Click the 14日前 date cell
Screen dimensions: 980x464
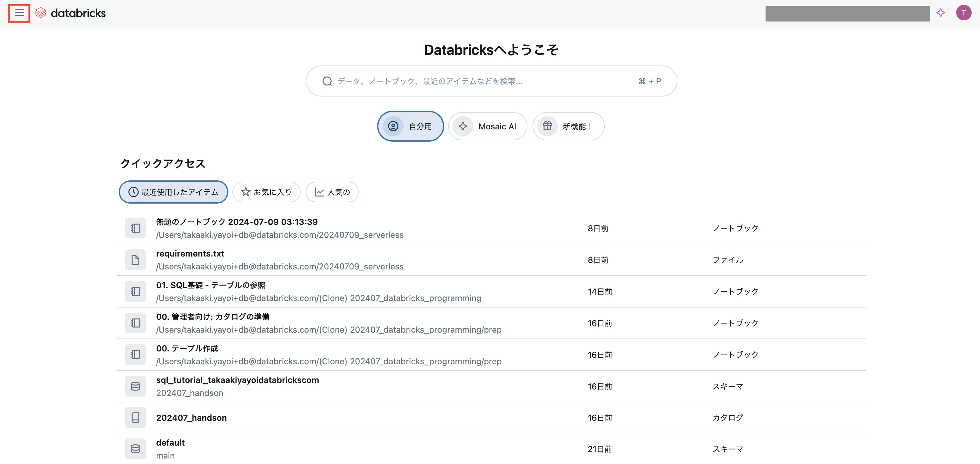(x=600, y=291)
